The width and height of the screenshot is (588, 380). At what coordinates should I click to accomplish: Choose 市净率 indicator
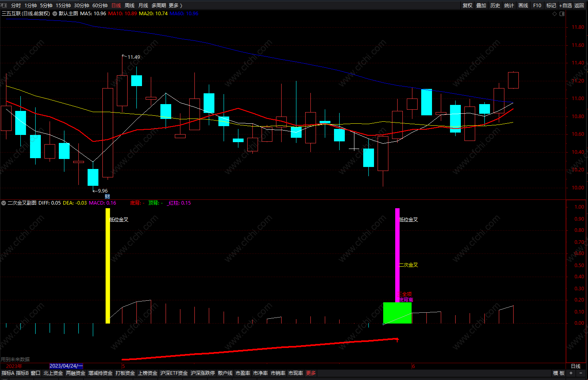260,373
